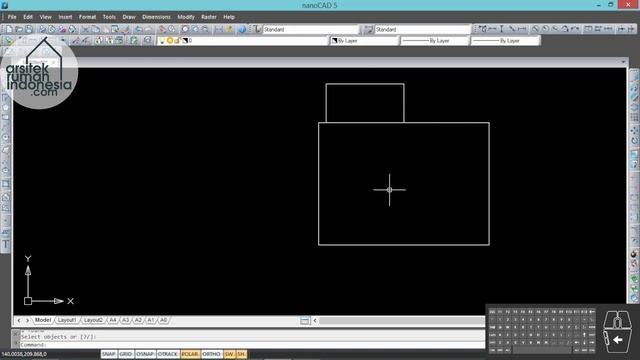Viewport: 640px width, 360px height.
Task: Click the horizontal scrollbar left arrow
Action: [315, 320]
